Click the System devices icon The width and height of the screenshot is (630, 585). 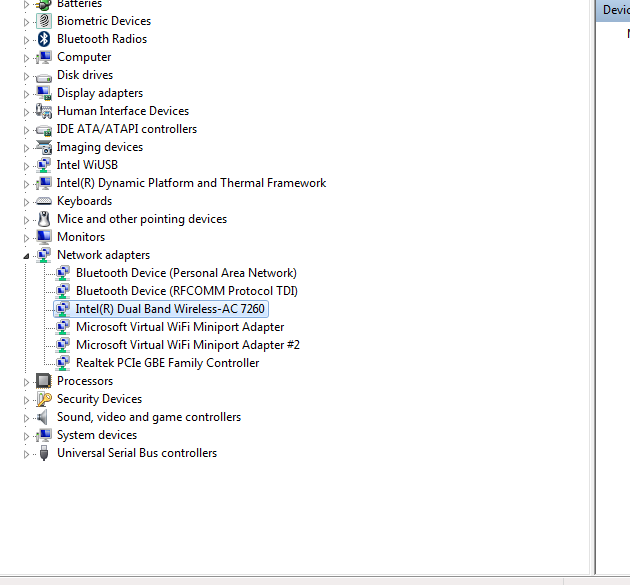44,435
